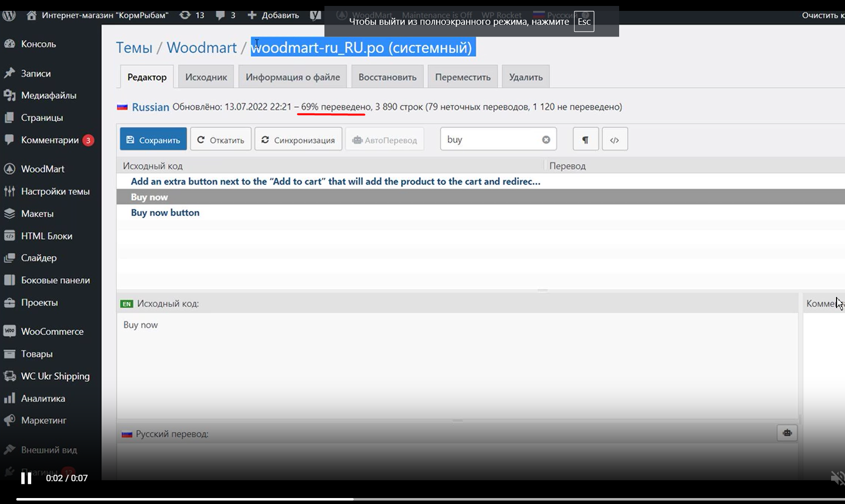Open site home "КормРыбам" link
The height and width of the screenshot is (504, 845).
pos(97,15)
